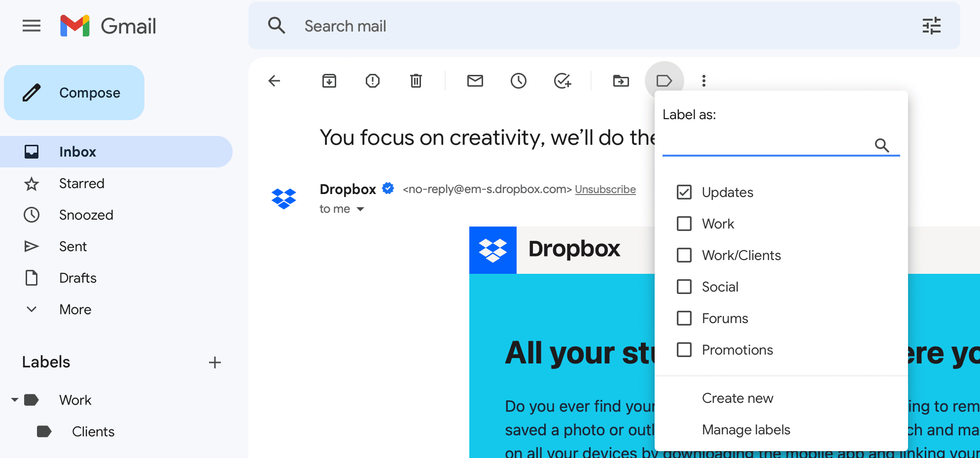
Task: Click Create new label option
Action: [x=737, y=398]
